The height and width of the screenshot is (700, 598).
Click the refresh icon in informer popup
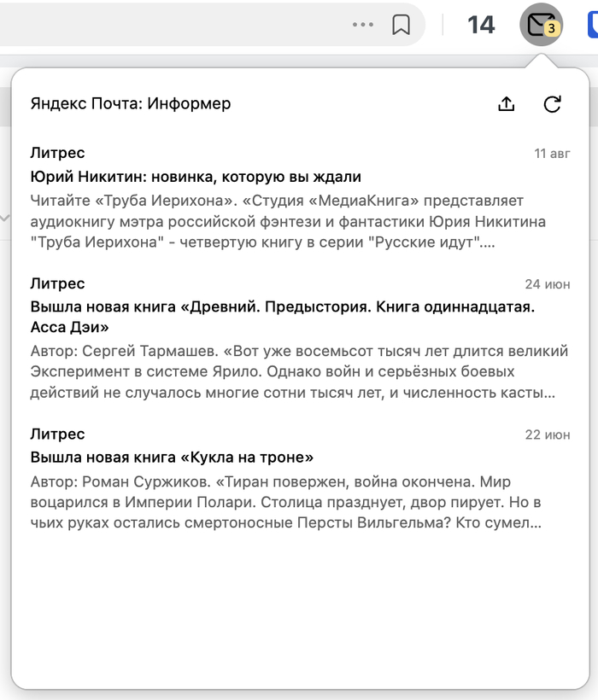pyautogui.click(x=552, y=104)
